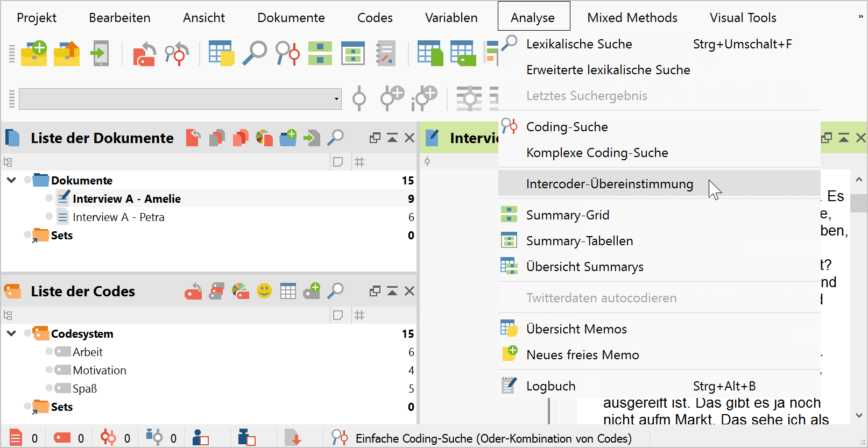This screenshot has width=868, height=448.
Task: Add a new document group via folder-plus icon
Action: coord(288,138)
